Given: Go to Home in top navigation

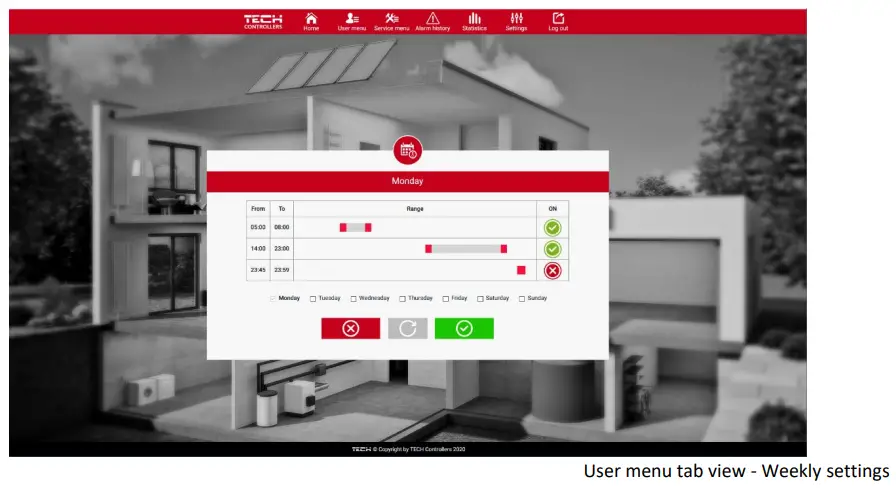Looking at the screenshot, I should (x=311, y=22).
